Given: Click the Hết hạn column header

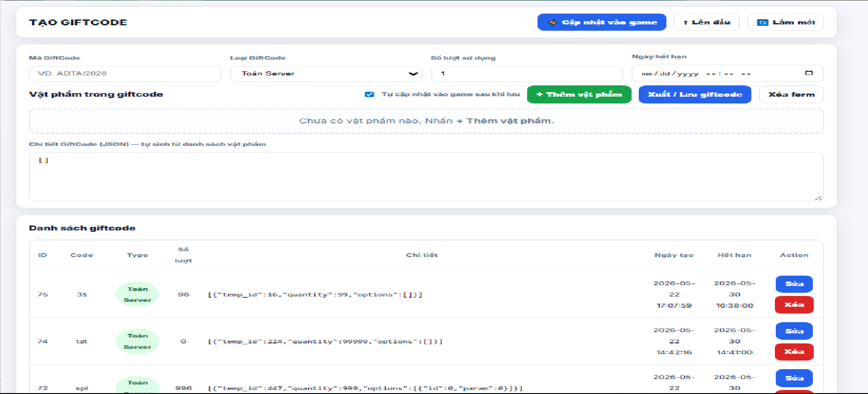Looking at the screenshot, I should (x=735, y=255).
